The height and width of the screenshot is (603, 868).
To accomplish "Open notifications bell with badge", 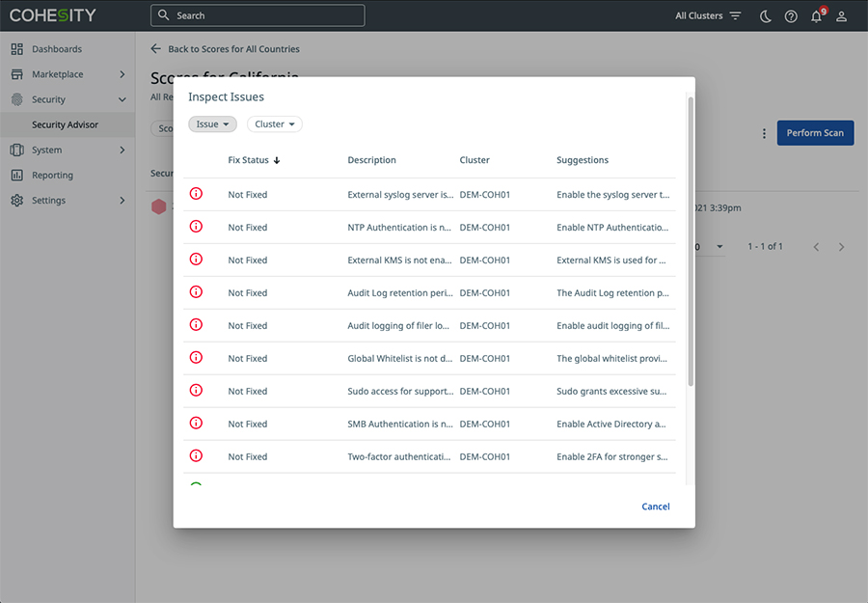I will pos(818,14).
